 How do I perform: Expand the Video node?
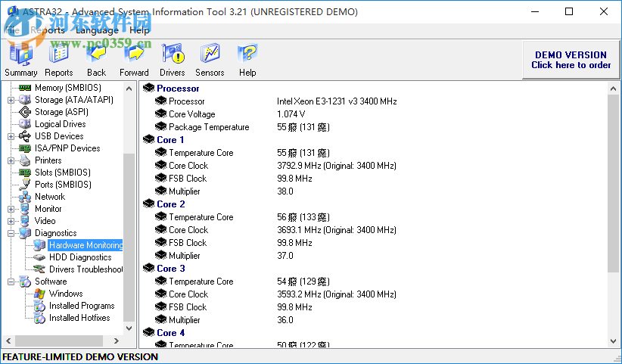point(11,221)
